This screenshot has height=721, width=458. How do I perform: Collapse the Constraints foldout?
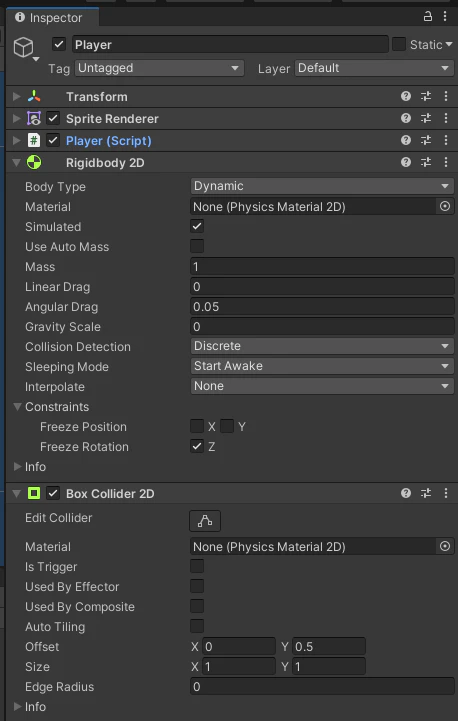pos(17,406)
